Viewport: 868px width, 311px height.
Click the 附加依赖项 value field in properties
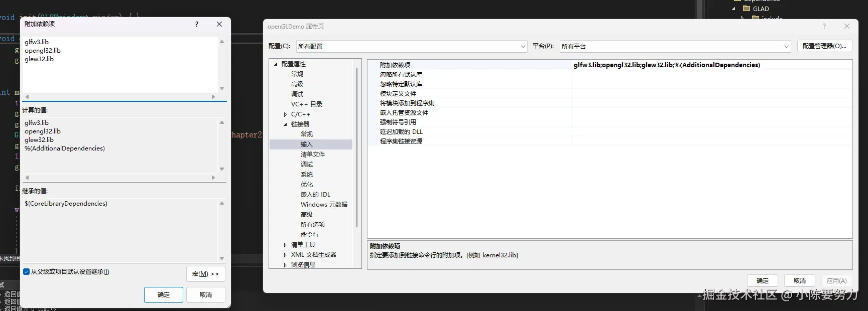(x=711, y=65)
